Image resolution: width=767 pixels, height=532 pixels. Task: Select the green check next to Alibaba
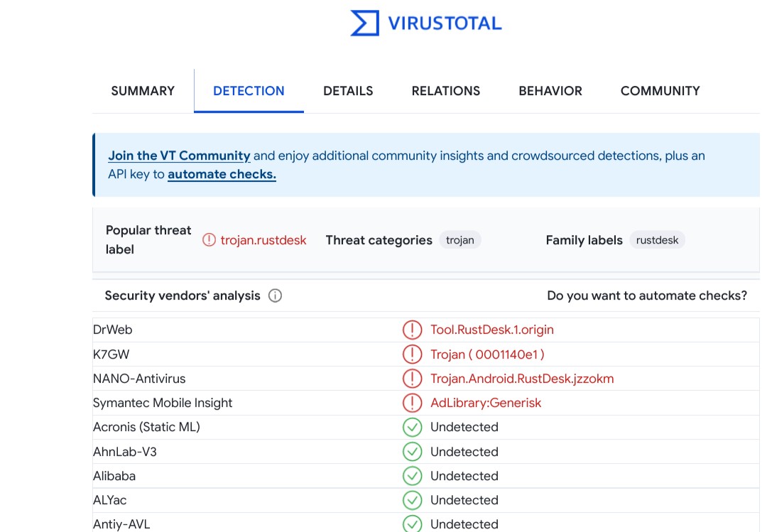click(412, 476)
